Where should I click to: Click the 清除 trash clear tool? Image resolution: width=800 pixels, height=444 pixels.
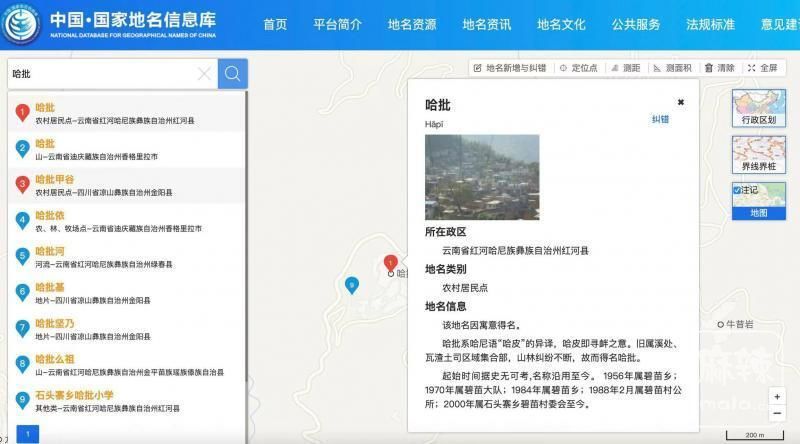720,68
